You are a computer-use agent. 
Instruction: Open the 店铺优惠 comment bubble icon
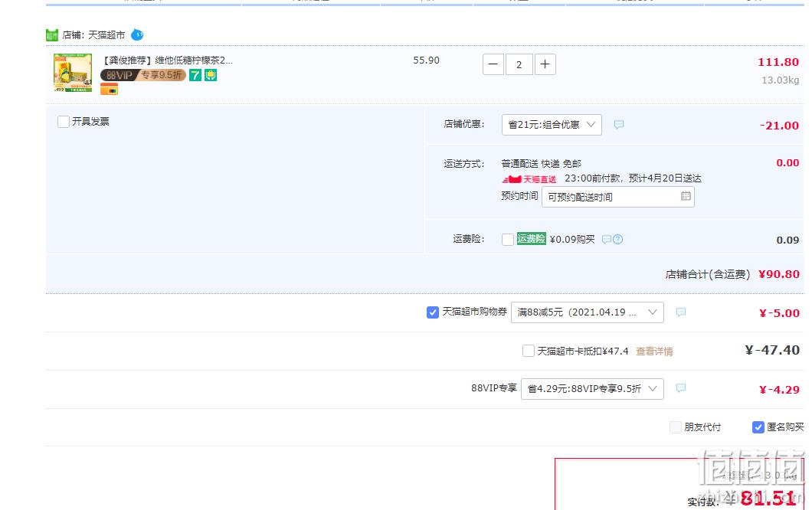619,125
